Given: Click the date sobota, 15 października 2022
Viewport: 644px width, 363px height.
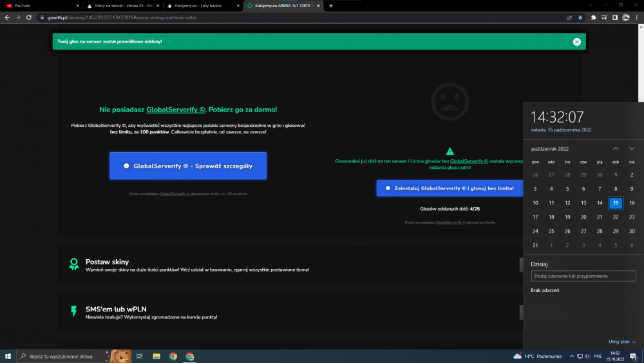Looking at the screenshot, I should click(x=561, y=130).
